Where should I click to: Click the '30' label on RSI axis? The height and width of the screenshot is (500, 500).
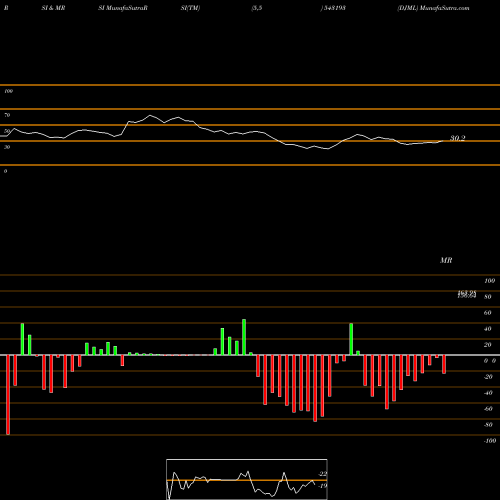pyautogui.click(x=7, y=147)
